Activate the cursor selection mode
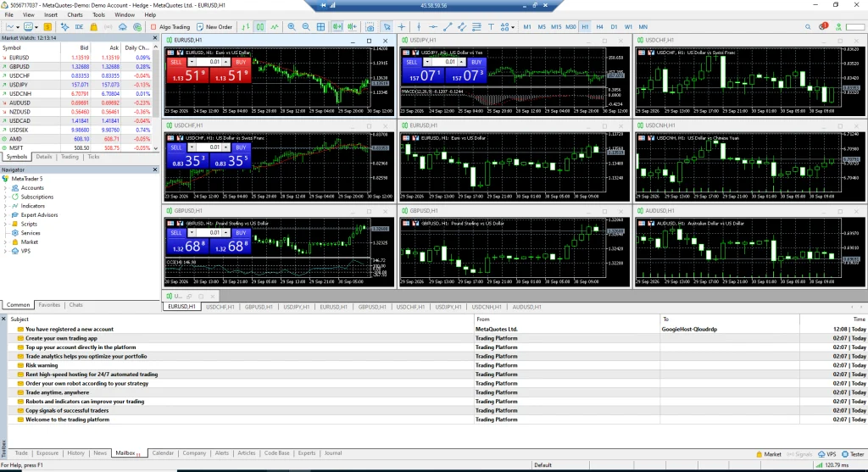The width and height of the screenshot is (868, 472). tap(387, 26)
